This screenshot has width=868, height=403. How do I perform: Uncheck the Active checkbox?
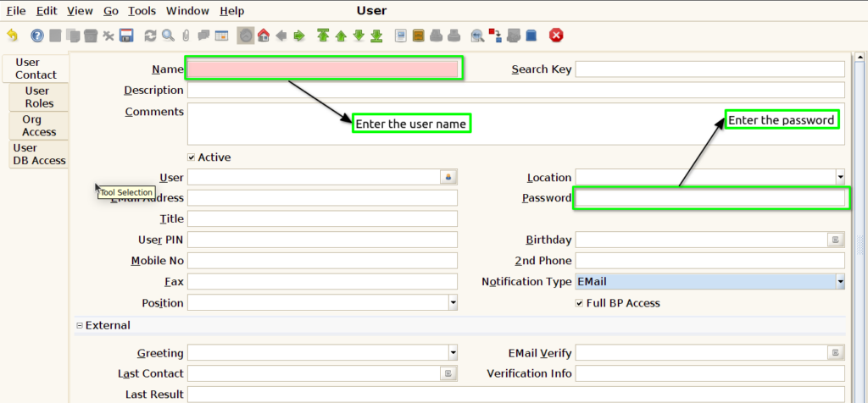[x=192, y=157]
